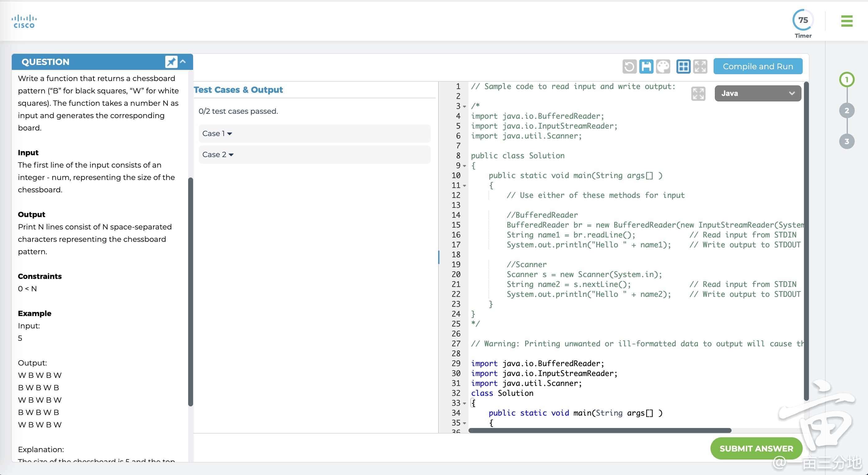
Task: Expand the code editor with the inner fullscreen icon
Action: [698, 94]
